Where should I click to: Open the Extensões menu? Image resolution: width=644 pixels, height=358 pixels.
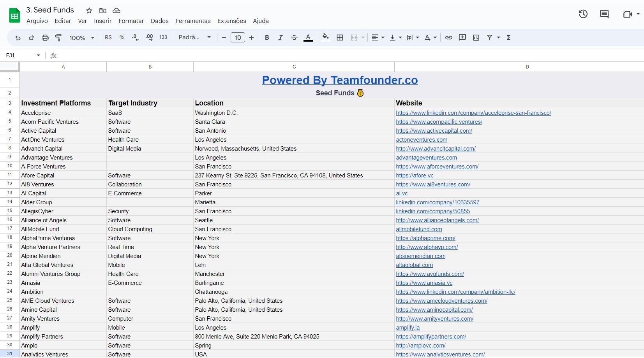pyautogui.click(x=232, y=21)
